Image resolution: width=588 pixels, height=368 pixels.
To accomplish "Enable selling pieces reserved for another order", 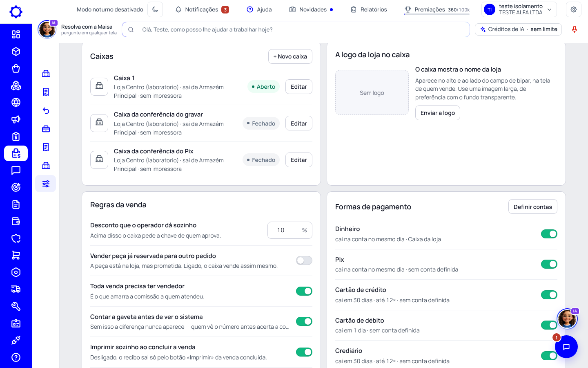I will pos(304,260).
